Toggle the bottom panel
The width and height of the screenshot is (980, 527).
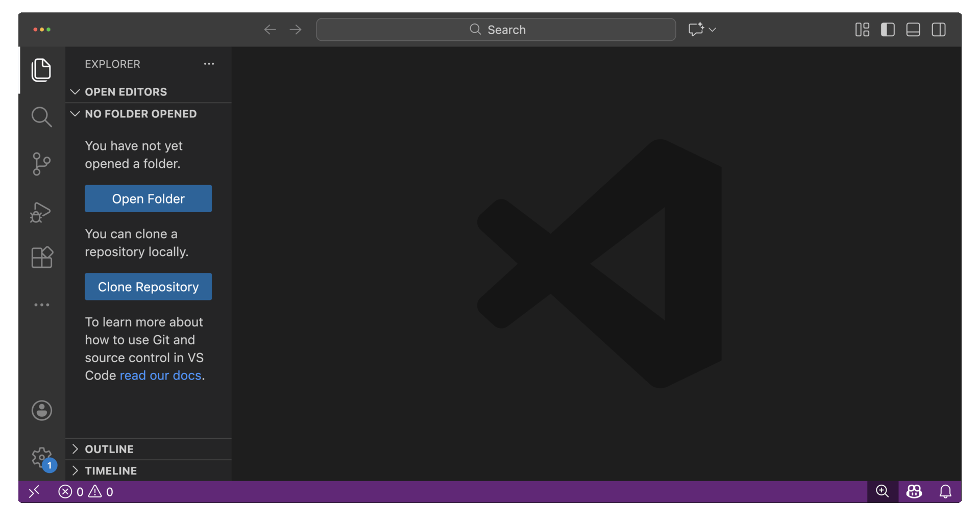(x=913, y=30)
